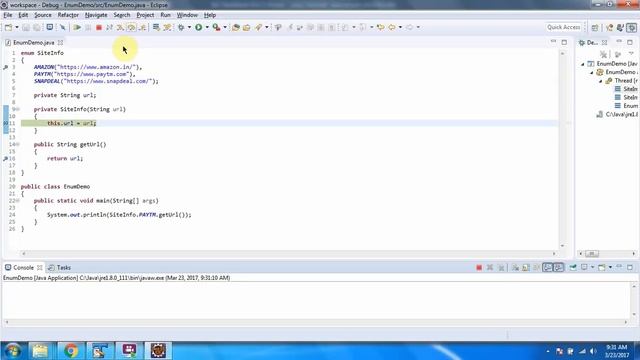Viewport: 640px width, 360px height.
Task: Open File Explorer from the taskbar
Action: [40, 351]
